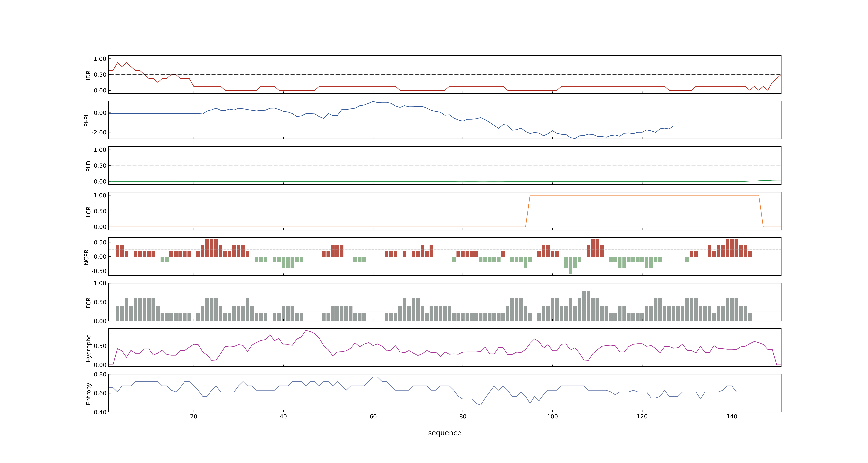Click the 1.00 tick on PLD axis

100,150
